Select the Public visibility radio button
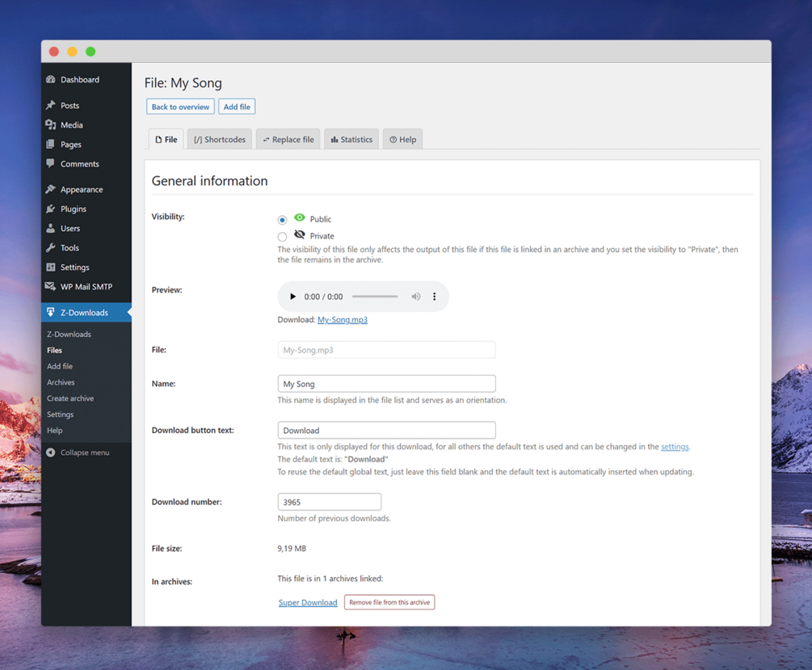Screen dimensions: 812x670 [x=282, y=220]
